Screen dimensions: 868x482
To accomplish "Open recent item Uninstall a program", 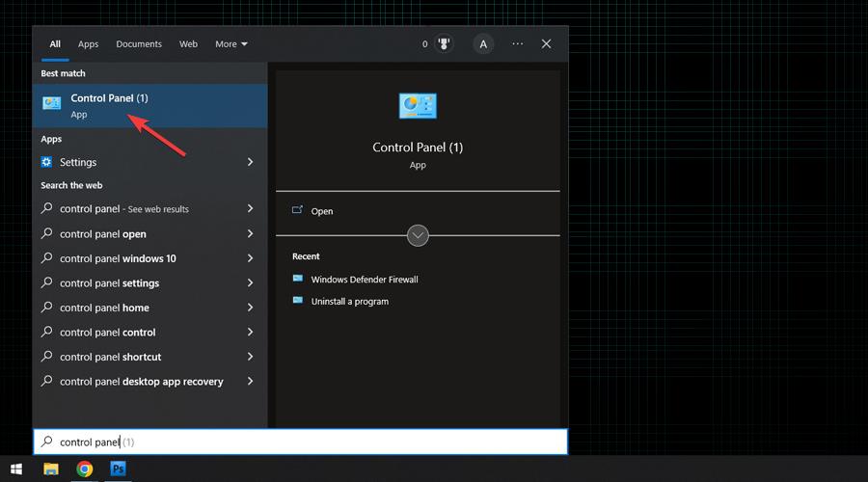I will [350, 302].
